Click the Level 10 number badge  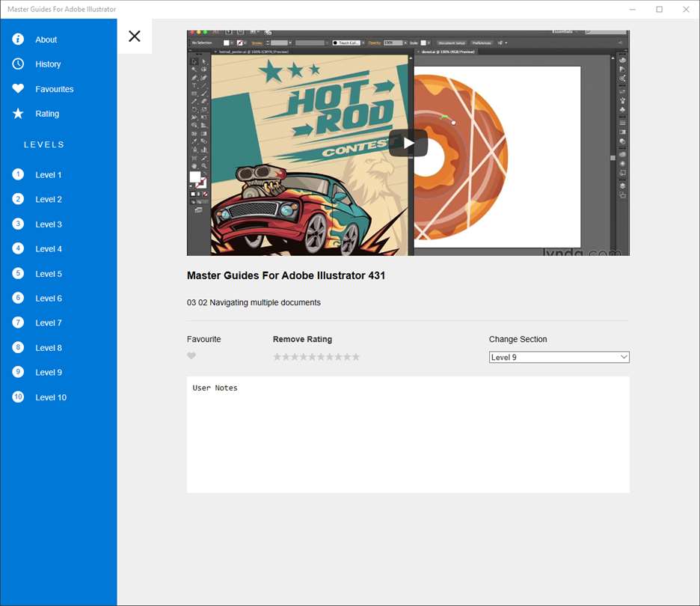click(18, 397)
